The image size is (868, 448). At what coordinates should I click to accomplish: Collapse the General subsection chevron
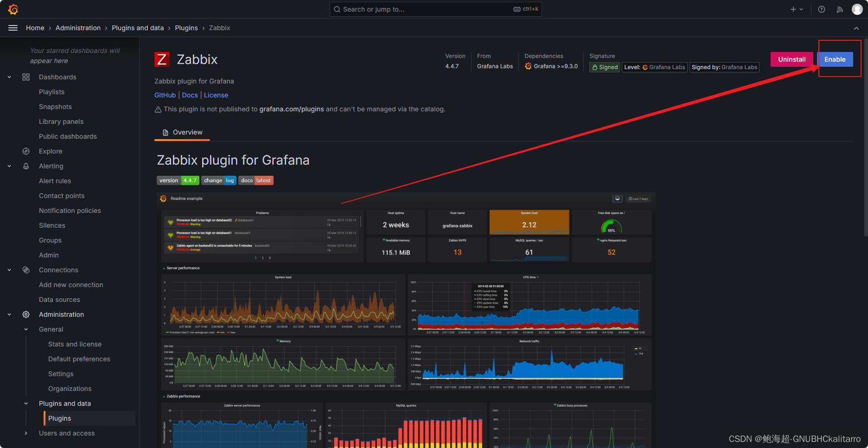click(x=26, y=329)
